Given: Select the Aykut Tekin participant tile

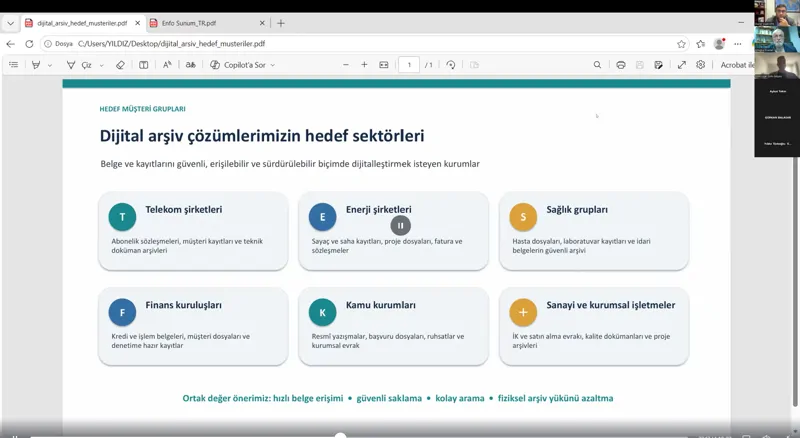Looking at the screenshot, I should (x=777, y=91).
